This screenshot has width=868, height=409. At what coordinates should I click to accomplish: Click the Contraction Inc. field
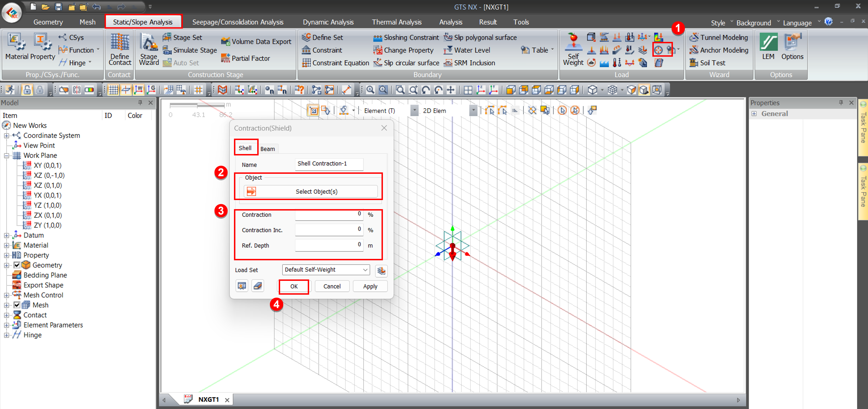coord(329,230)
